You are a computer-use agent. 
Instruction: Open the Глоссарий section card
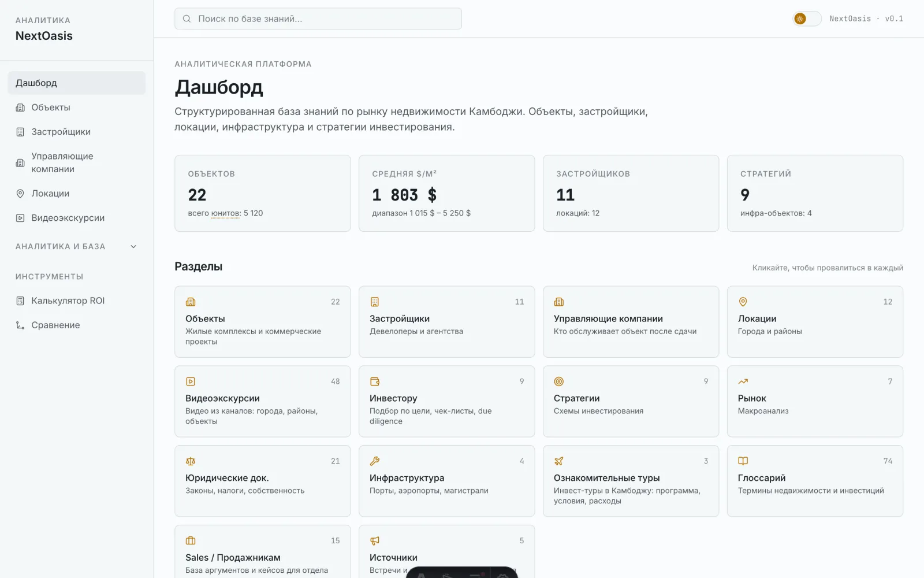815,481
